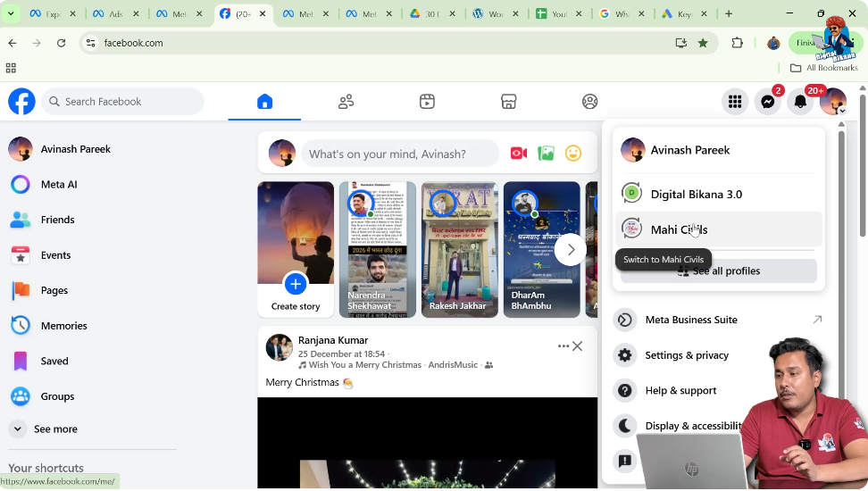Open Avinash Pareek profile in left sidebar
868x491 pixels.
(x=75, y=149)
